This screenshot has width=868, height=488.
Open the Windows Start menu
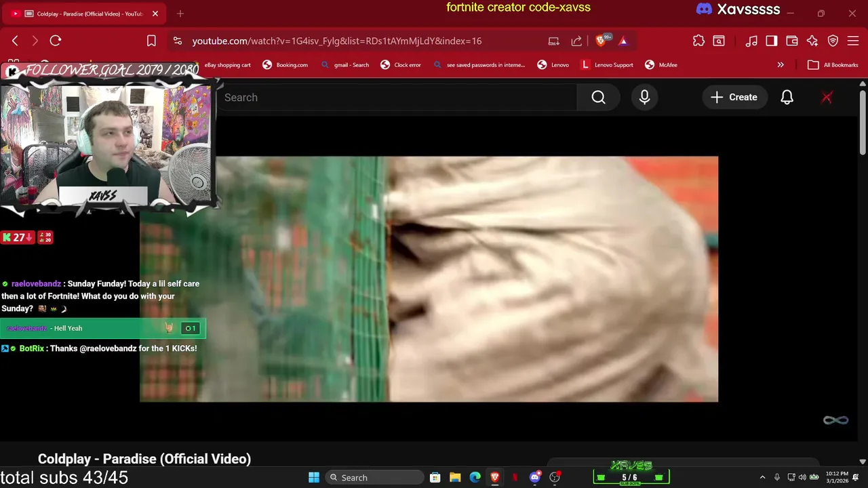tap(314, 477)
